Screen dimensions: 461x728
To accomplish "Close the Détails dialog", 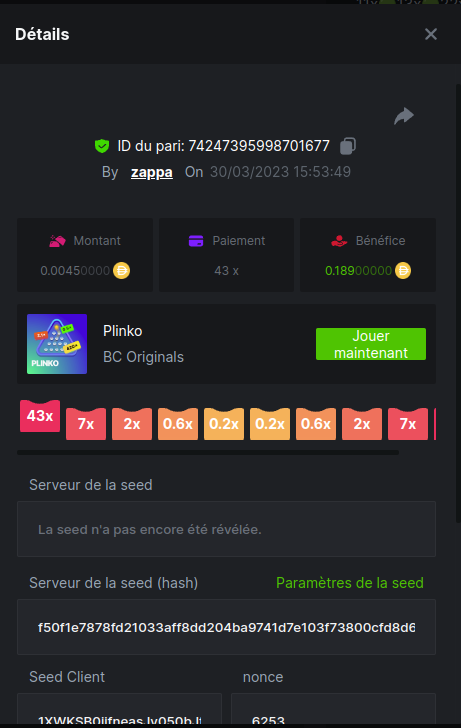I will pos(431,34).
